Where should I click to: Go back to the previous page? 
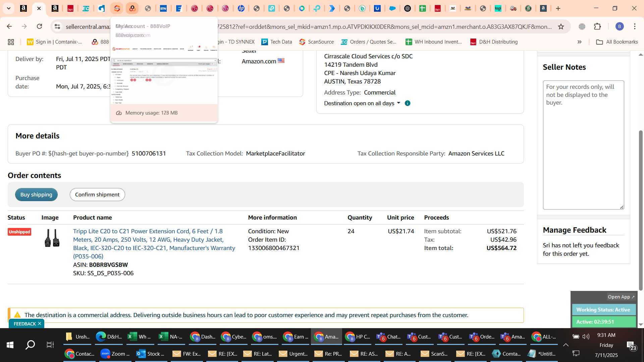(9, 26)
